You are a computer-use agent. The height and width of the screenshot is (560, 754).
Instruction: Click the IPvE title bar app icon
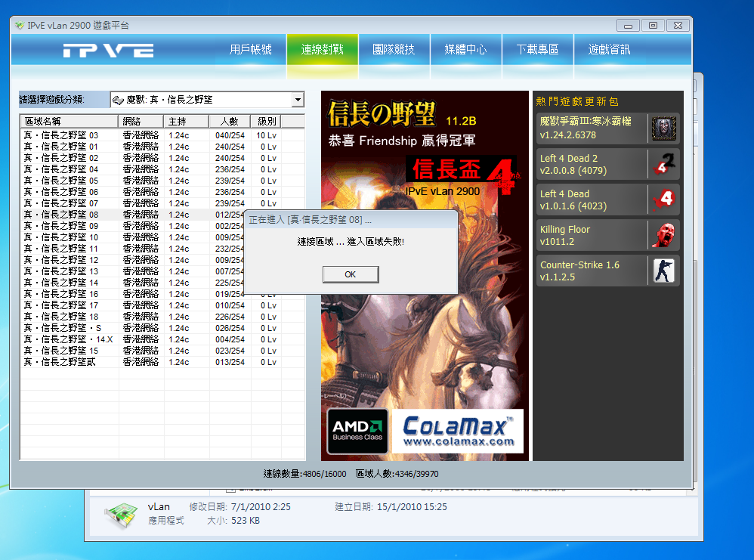coord(19,25)
